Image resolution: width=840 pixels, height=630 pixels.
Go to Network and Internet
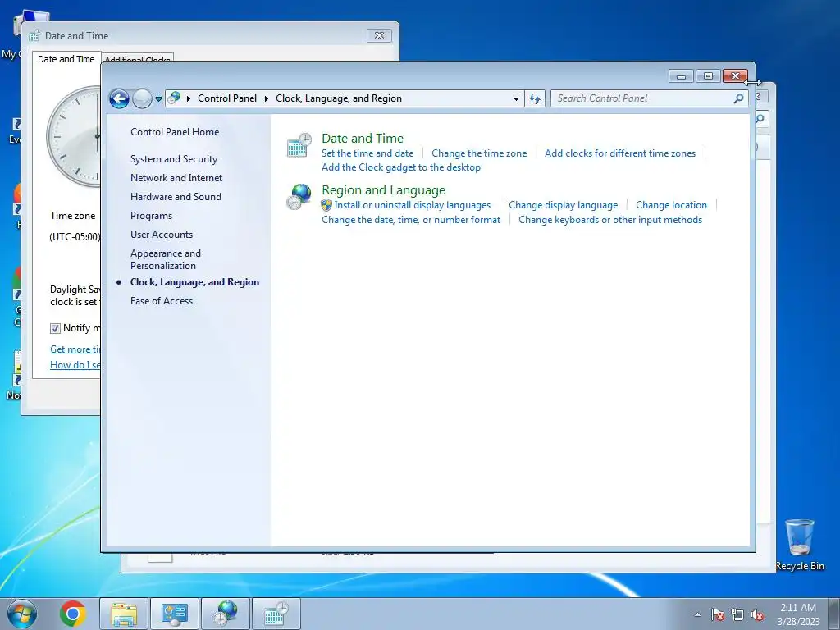[x=176, y=178]
